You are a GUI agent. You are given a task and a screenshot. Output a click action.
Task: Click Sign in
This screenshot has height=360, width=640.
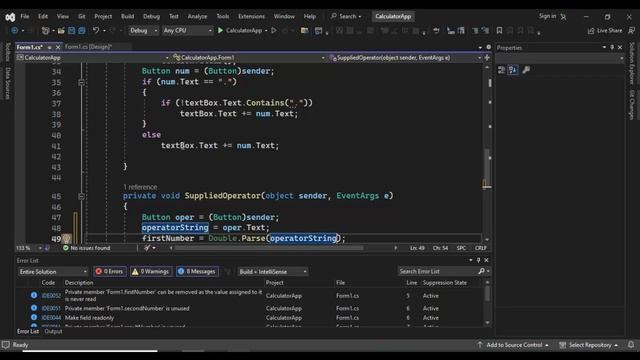547,16
